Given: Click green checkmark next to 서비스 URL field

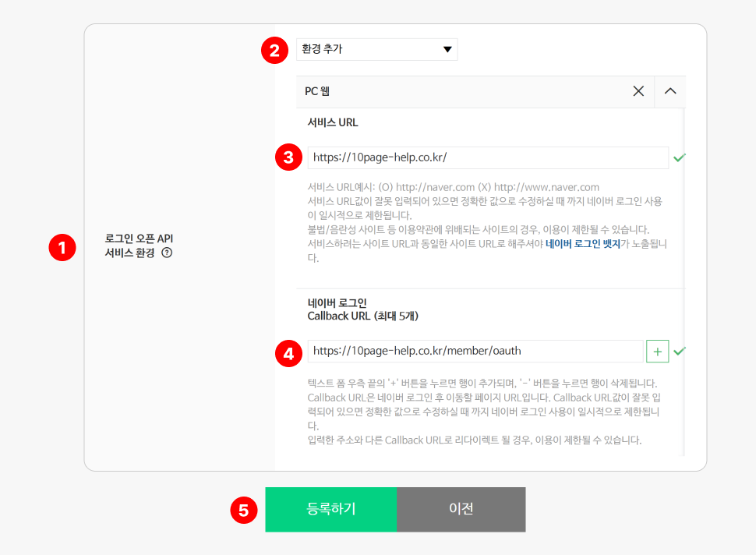Looking at the screenshot, I should [x=679, y=157].
